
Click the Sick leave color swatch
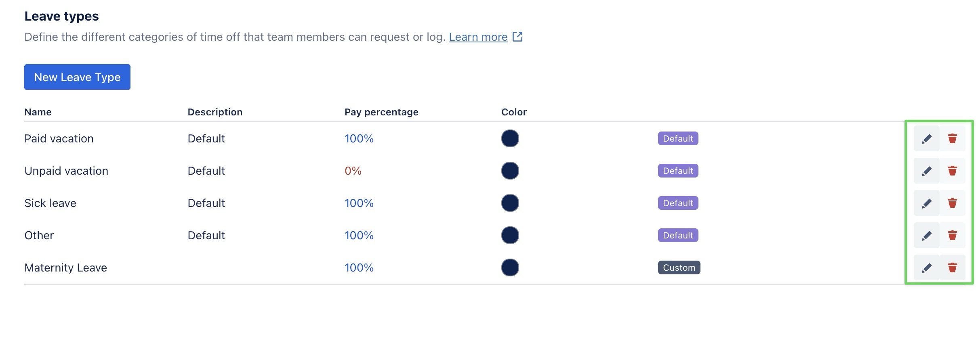[x=510, y=203]
